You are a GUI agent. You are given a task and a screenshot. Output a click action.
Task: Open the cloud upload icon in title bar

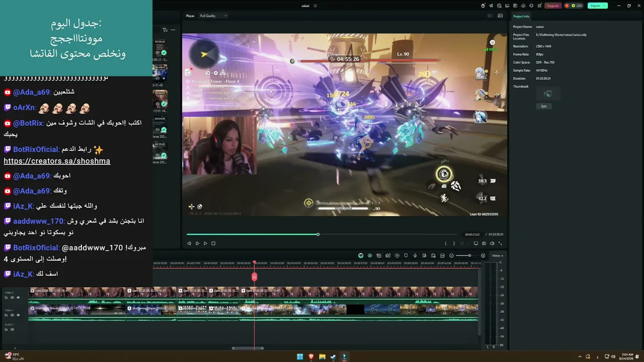523,6
